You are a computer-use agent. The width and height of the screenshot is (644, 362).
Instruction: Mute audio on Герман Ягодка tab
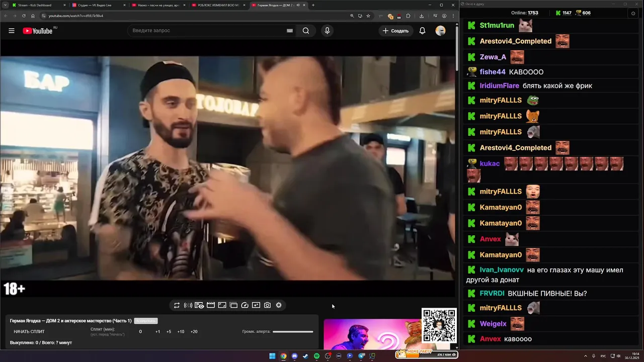tap(298, 5)
